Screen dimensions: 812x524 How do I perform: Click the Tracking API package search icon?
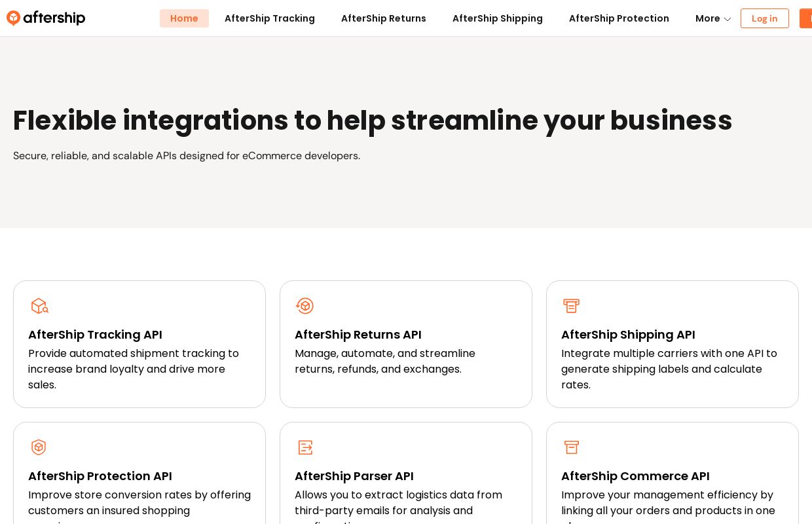[40, 306]
